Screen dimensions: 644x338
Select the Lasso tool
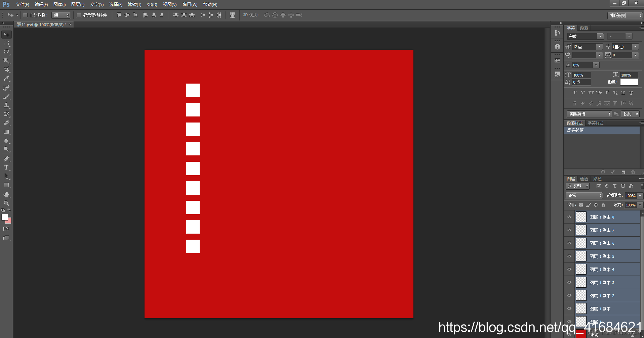(6, 52)
